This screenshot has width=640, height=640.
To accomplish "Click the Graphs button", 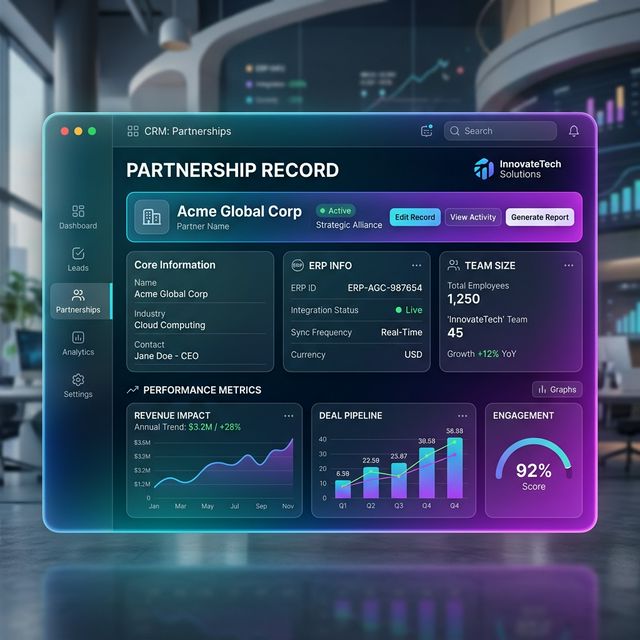I will (x=557, y=390).
